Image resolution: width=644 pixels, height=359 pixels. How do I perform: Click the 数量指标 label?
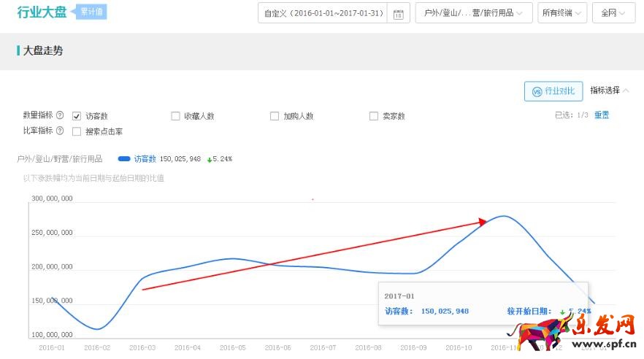38,115
